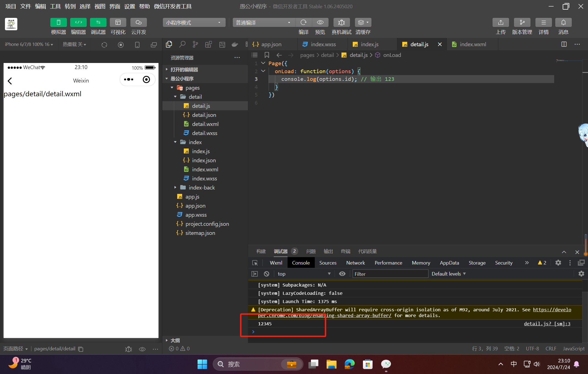Open the 小程序模式 mode dropdown
Screen dimensions: 588x374
pyautogui.click(x=194, y=23)
